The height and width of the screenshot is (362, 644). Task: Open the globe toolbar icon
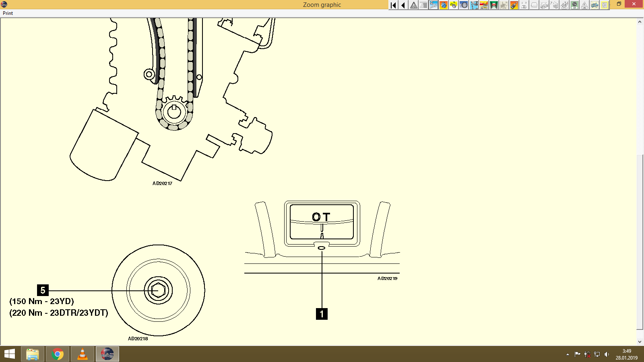coord(443,5)
